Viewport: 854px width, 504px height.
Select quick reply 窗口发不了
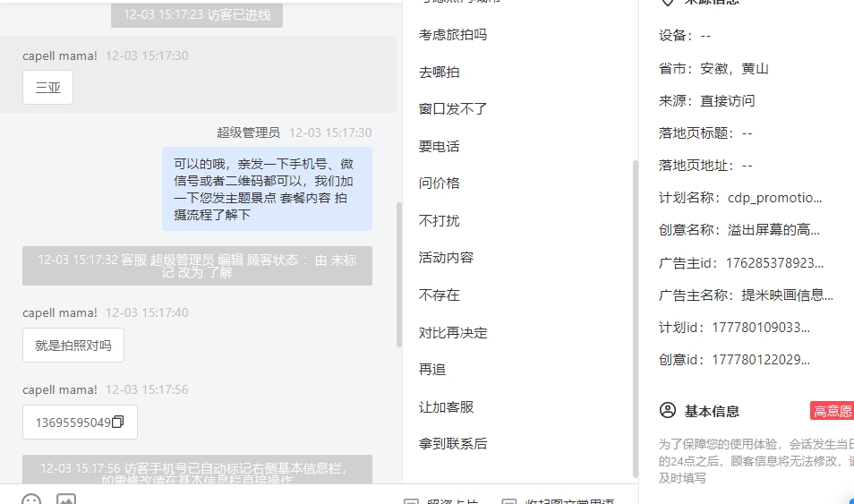453,109
